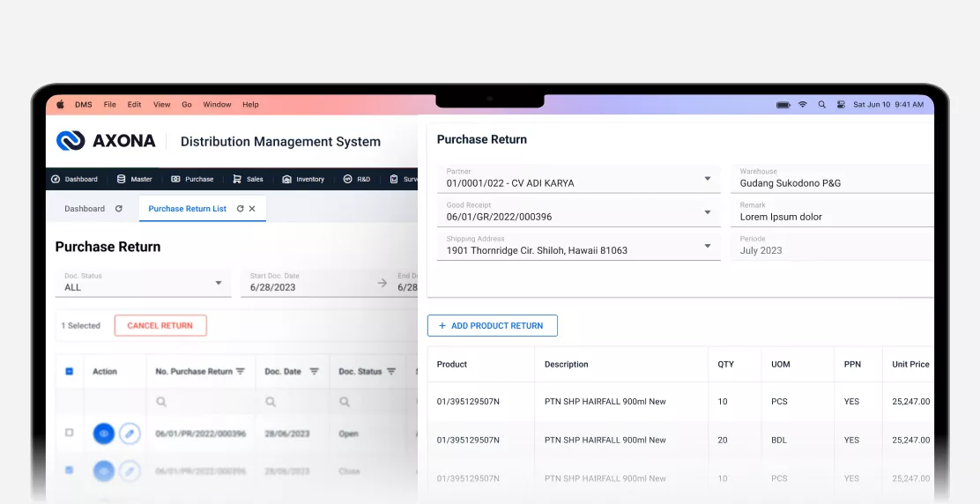980x504 pixels.
Task: Click the ADD PRODUCT RETURN button
Action: (x=492, y=325)
